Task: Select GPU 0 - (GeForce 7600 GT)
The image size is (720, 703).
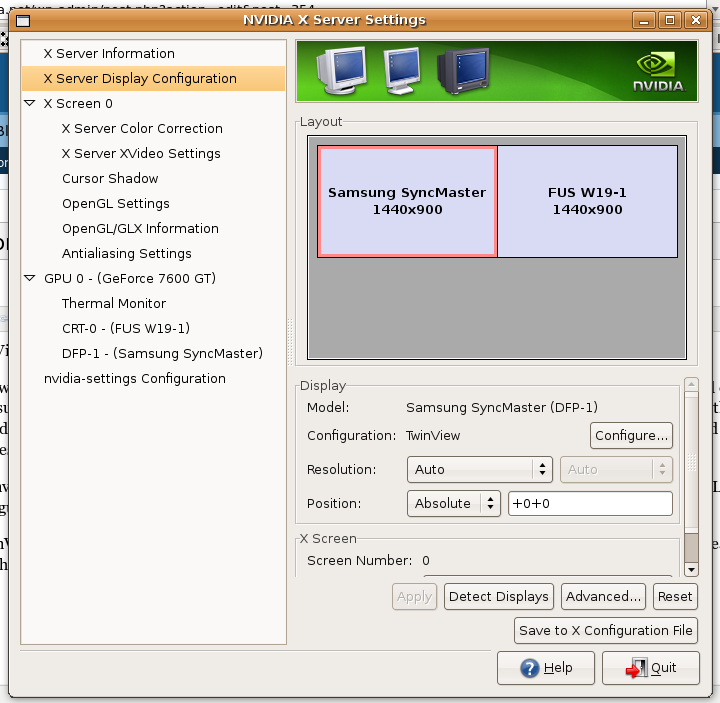Action: (130, 279)
